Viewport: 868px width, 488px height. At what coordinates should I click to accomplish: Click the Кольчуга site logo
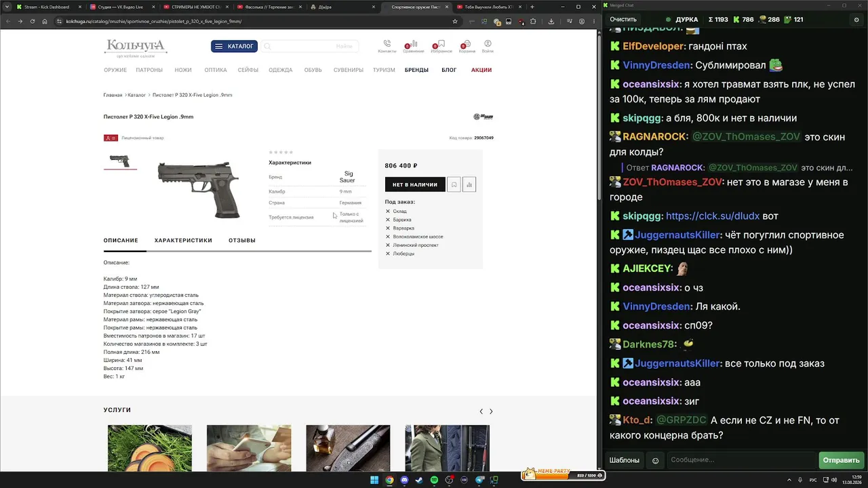pyautogui.click(x=136, y=47)
